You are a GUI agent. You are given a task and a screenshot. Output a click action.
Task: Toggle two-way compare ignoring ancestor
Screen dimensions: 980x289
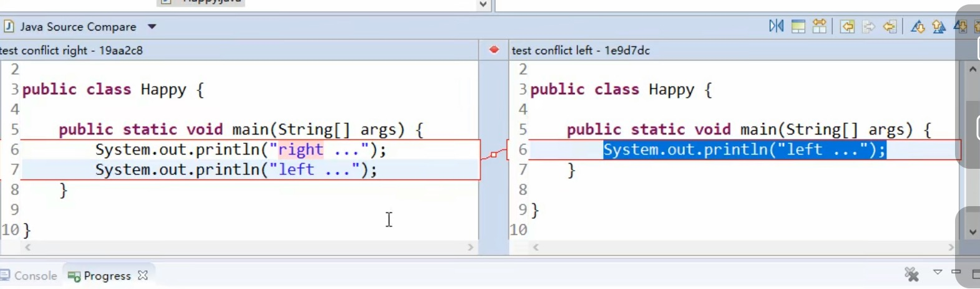coord(819,26)
